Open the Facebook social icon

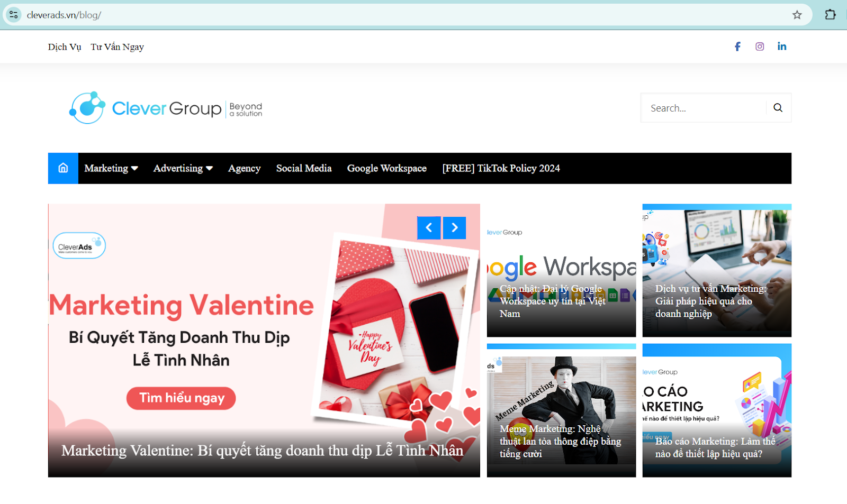click(x=737, y=47)
